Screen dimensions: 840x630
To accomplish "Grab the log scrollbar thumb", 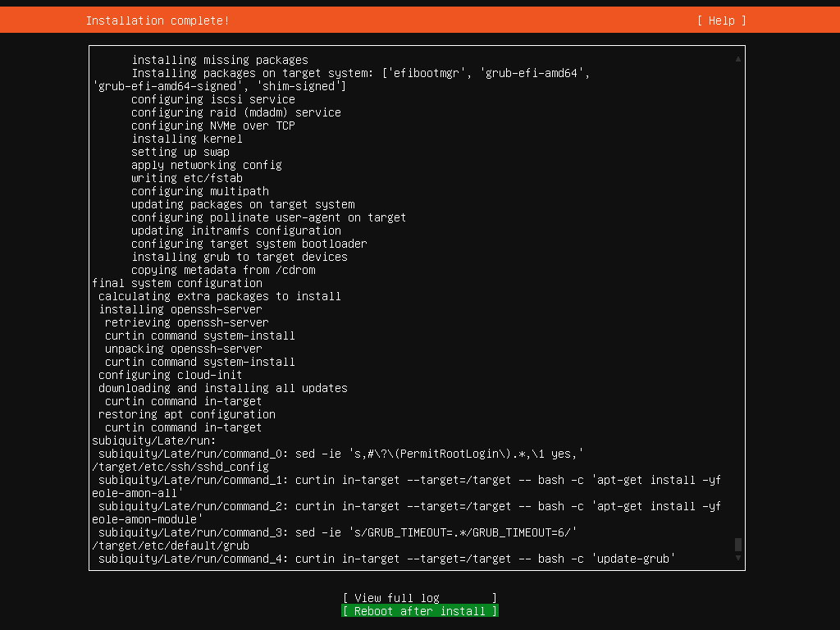I will point(738,545).
